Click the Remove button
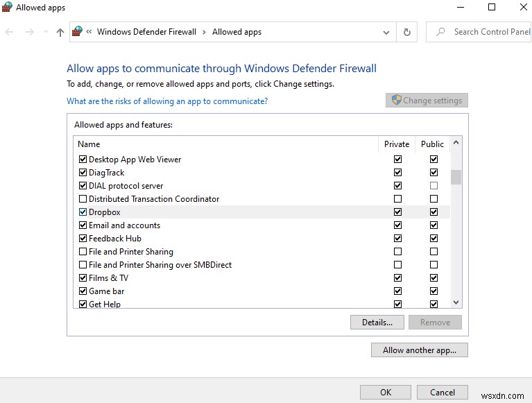 pos(436,323)
